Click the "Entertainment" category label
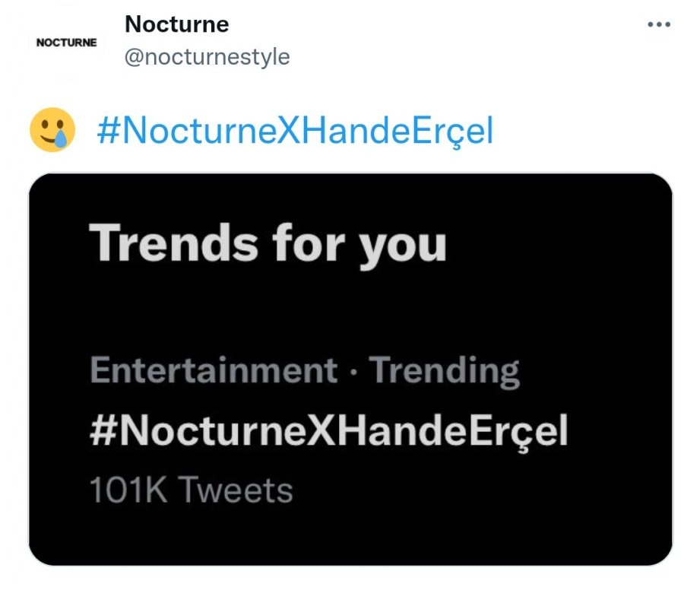The width and height of the screenshot is (700, 590). click(214, 371)
